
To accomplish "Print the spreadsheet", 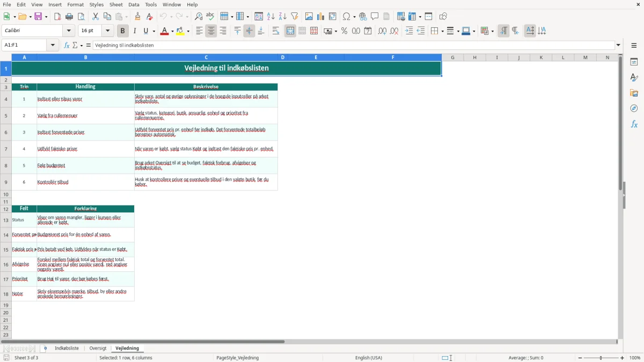I will [69, 17].
